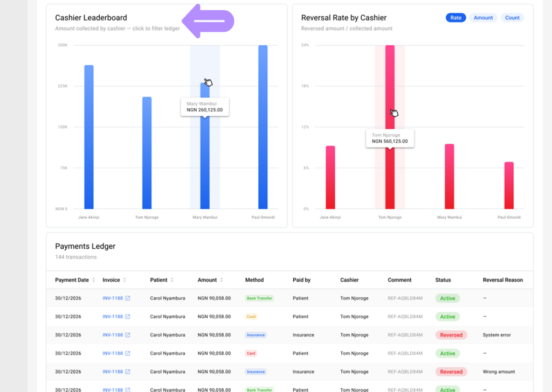Click the 'Comment' column header

(x=399, y=280)
